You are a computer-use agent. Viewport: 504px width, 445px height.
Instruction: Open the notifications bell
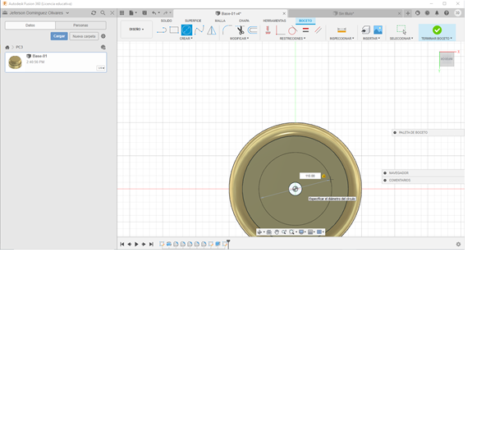[x=437, y=13]
